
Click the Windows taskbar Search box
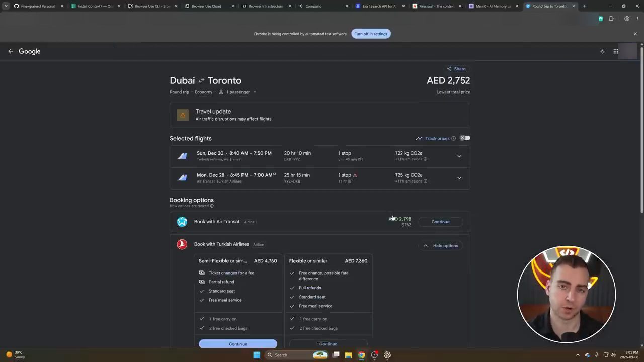click(x=297, y=355)
